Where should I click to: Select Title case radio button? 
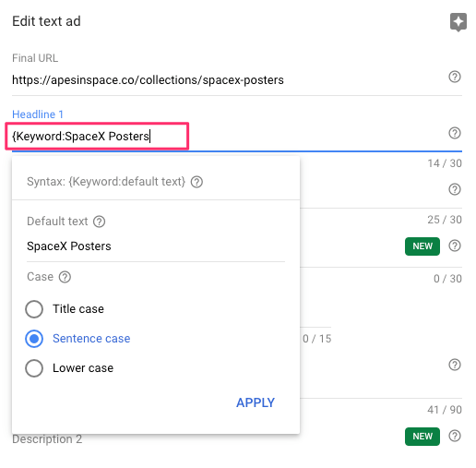click(x=34, y=309)
